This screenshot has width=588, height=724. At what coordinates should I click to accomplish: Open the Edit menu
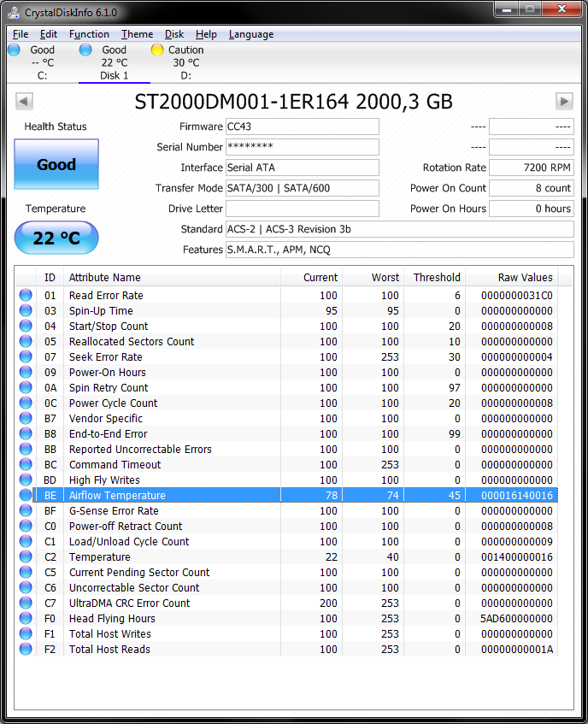pyautogui.click(x=49, y=34)
